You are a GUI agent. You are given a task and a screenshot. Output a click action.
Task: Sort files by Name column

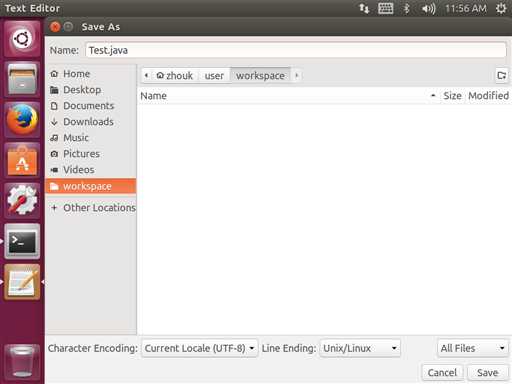pos(289,96)
